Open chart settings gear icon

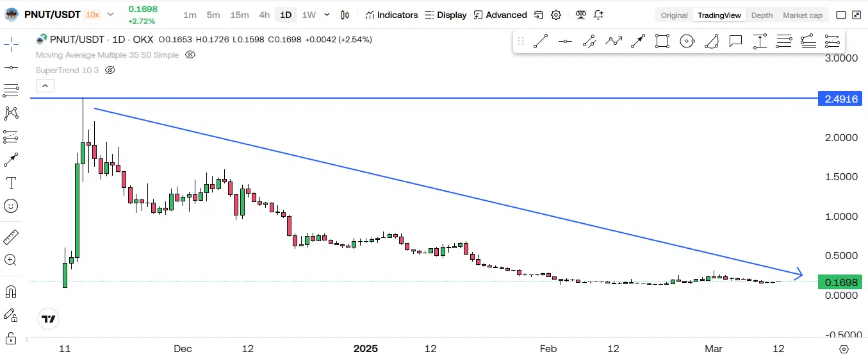coord(556,15)
